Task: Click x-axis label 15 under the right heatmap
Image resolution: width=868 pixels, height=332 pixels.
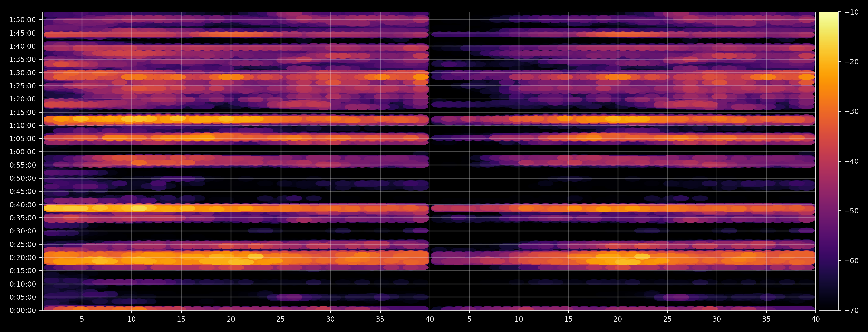Action: (x=568, y=319)
